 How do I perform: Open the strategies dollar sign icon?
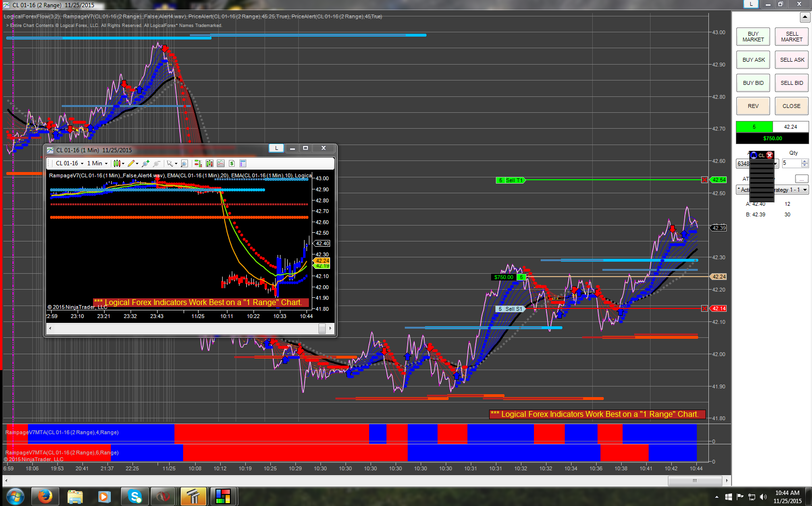point(231,163)
